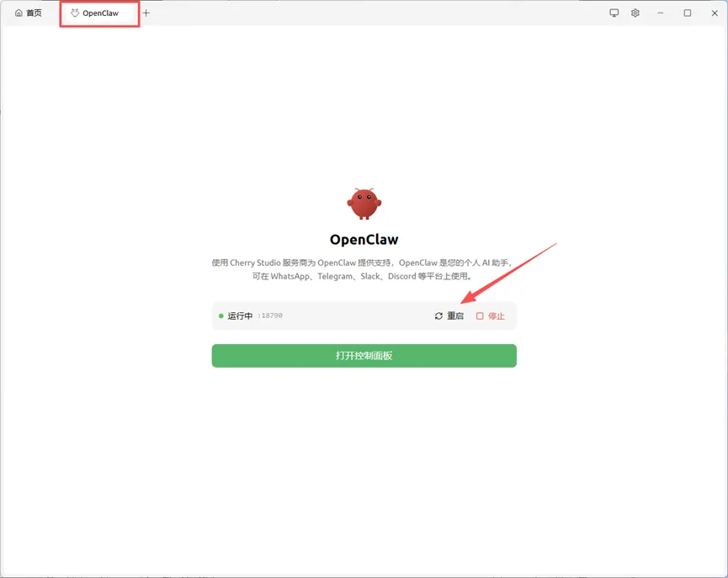
Task: Click the green 打开控制面板 button
Action: 364,356
